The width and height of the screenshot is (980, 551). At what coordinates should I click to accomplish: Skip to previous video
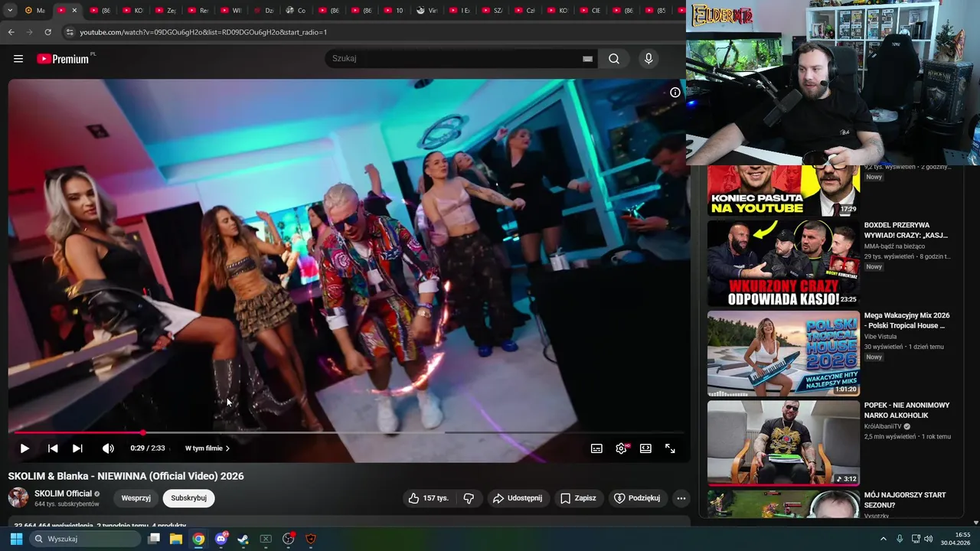pos(53,448)
